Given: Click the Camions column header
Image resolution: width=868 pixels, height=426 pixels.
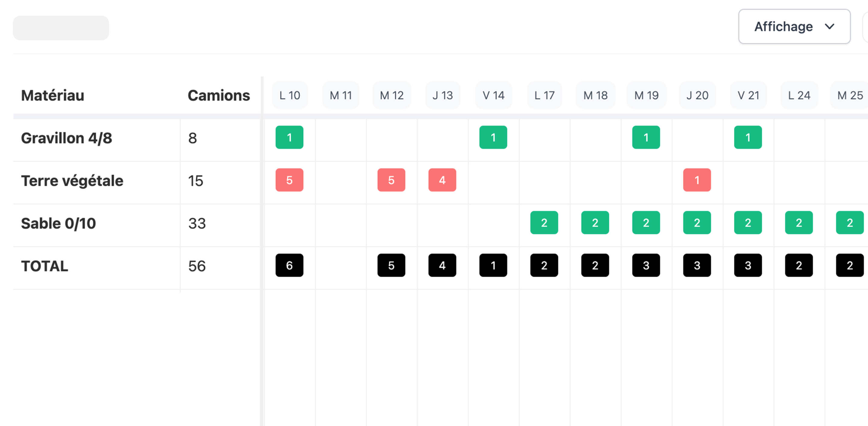Looking at the screenshot, I should (219, 95).
